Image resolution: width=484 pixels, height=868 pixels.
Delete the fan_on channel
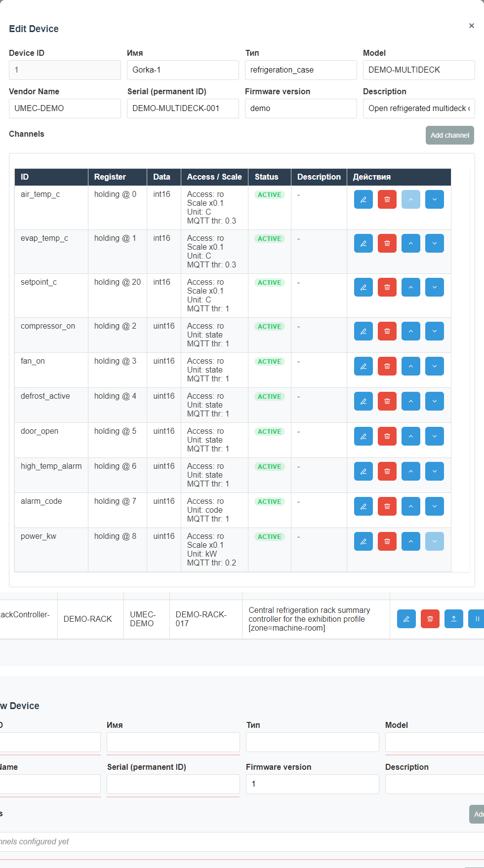click(387, 366)
